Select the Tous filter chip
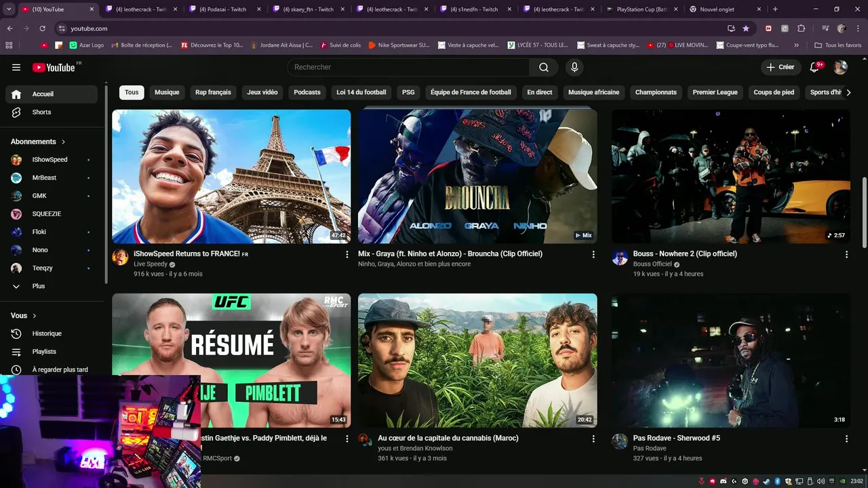Screen dimensions: 868x488 click(132, 92)
